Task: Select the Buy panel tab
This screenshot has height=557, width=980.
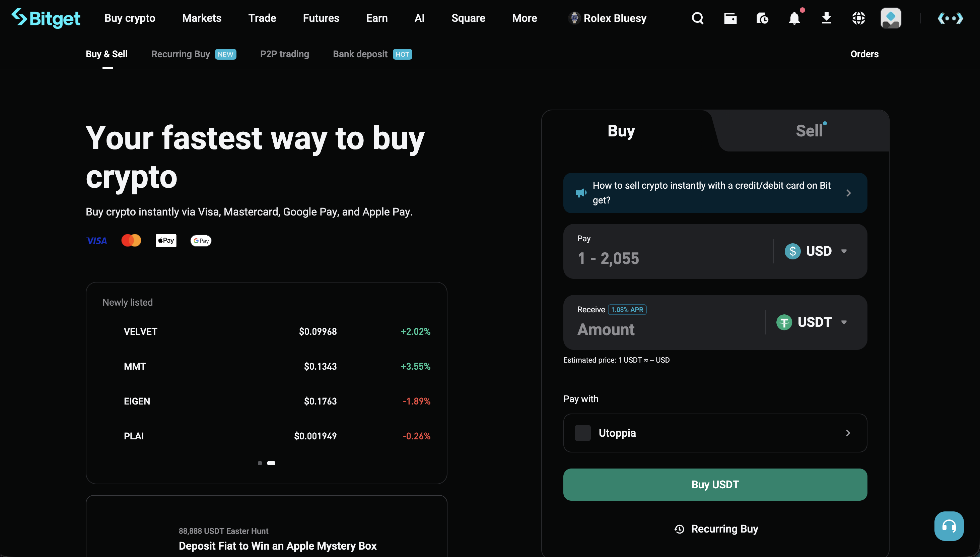Action: pos(621,131)
